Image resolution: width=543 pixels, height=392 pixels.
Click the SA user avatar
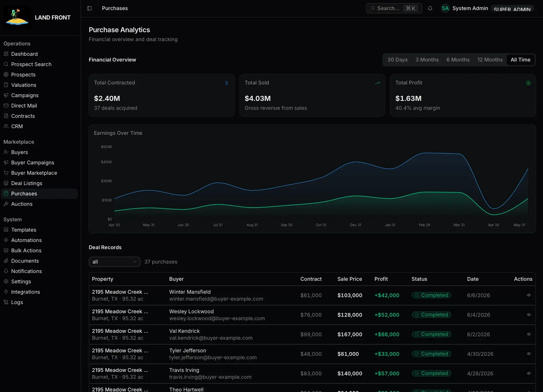tap(445, 8)
